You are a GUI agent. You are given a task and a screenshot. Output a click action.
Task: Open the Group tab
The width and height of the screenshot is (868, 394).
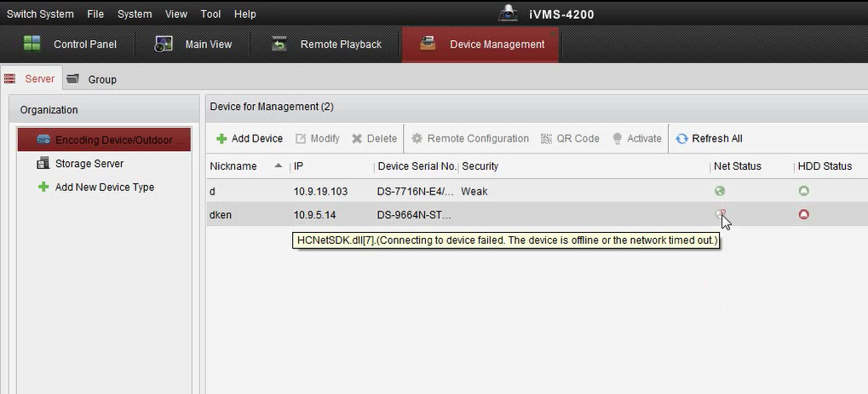coord(92,79)
